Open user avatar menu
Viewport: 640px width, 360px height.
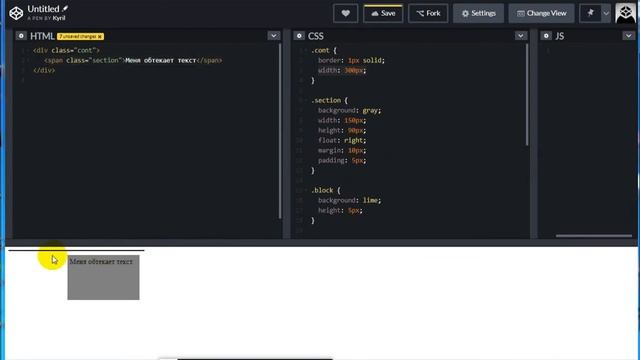click(x=625, y=13)
